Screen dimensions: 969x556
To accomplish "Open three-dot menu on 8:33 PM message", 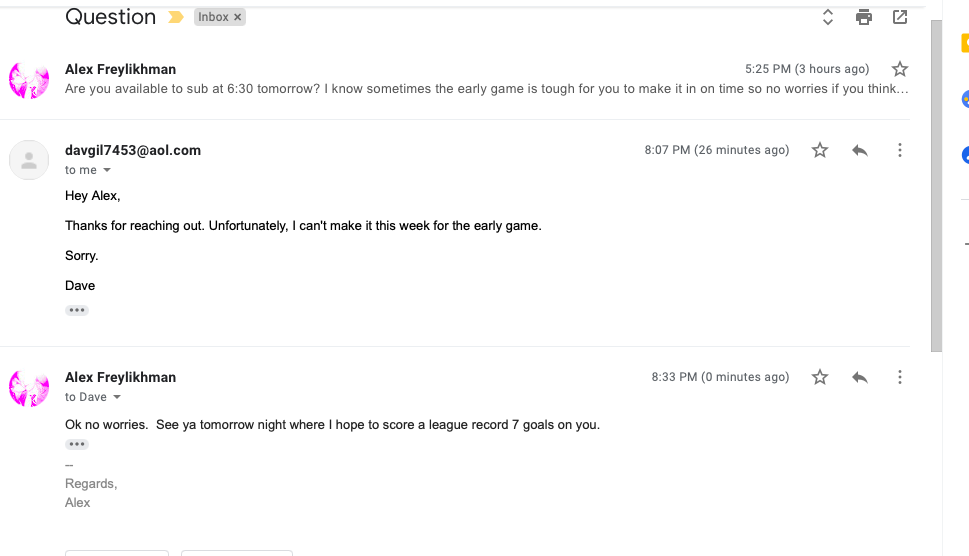I will tap(900, 377).
